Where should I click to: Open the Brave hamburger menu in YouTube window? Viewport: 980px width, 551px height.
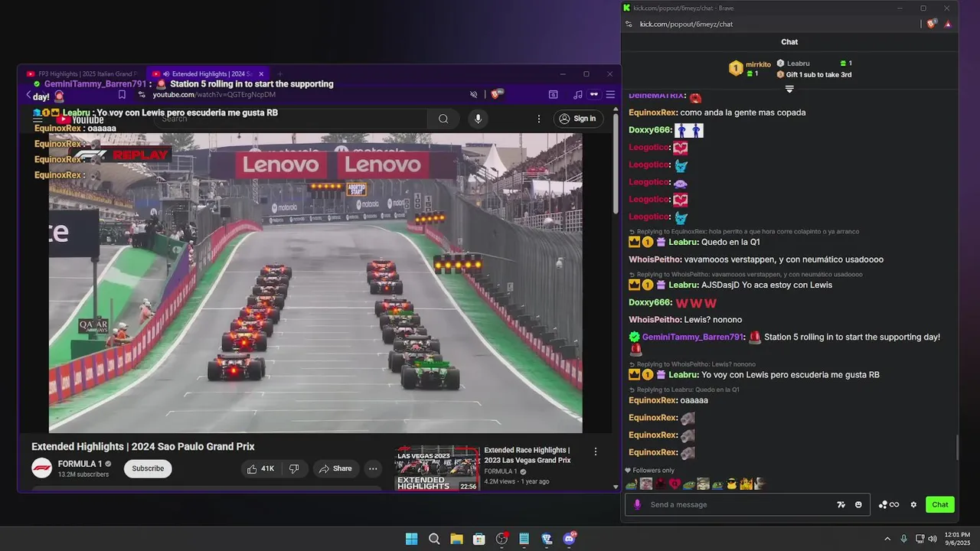coord(610,95)
